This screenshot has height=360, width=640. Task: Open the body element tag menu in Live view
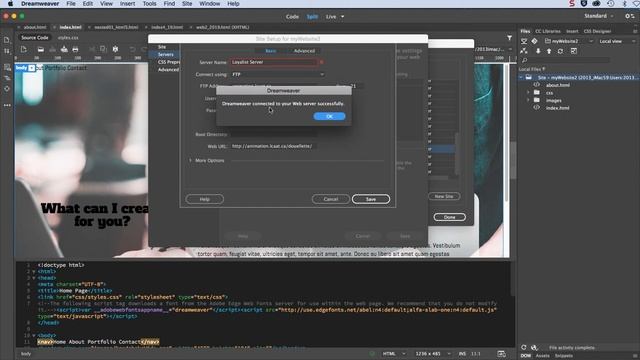pos(31,68)
